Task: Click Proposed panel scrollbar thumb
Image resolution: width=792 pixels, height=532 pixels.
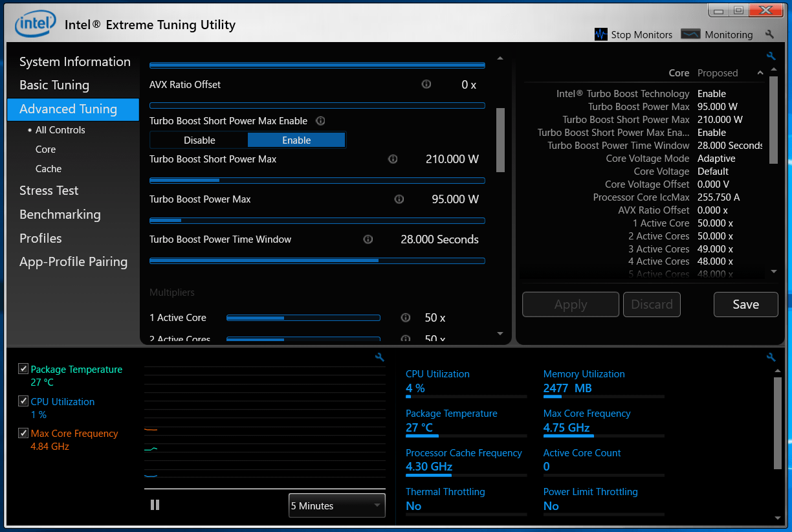Action: [x=774, y=120]
